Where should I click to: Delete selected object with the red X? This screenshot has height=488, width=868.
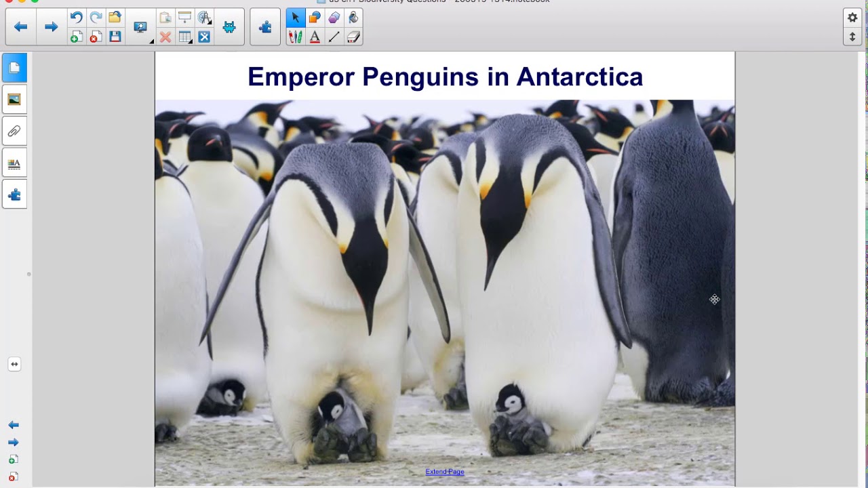click(x=165, y=37)
